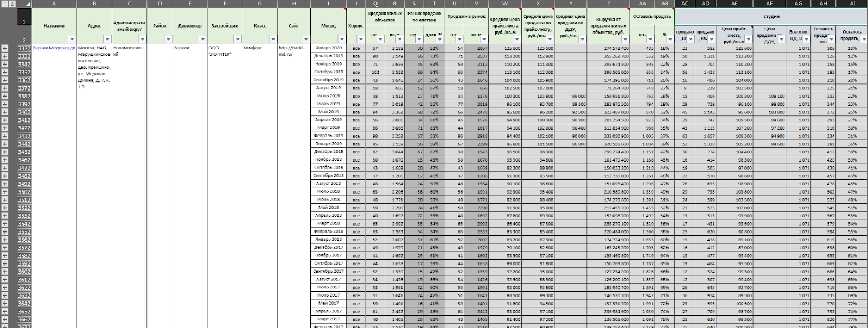Select column AE header
Image resolution: width=868 pixels, height=328 pixels.
(735, 4)
